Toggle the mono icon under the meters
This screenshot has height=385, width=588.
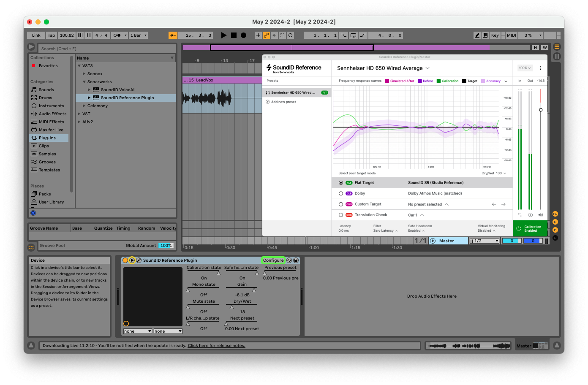530,215
